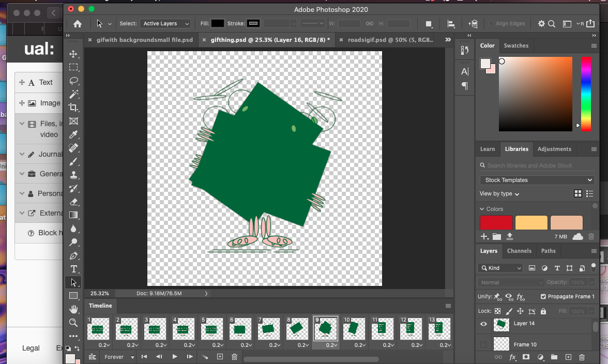The height and width of the screenshot is (364, 608).
Task: Select the Lasso tool
Action: coord(73,81)
